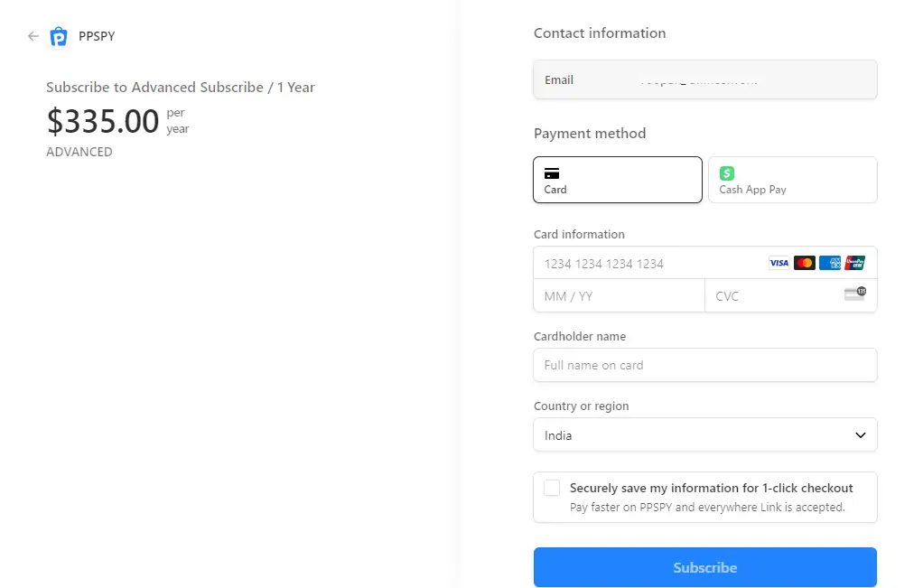Click the UnionPay brand icon
This screenshot has width=923, height=588.
[855, 262]
